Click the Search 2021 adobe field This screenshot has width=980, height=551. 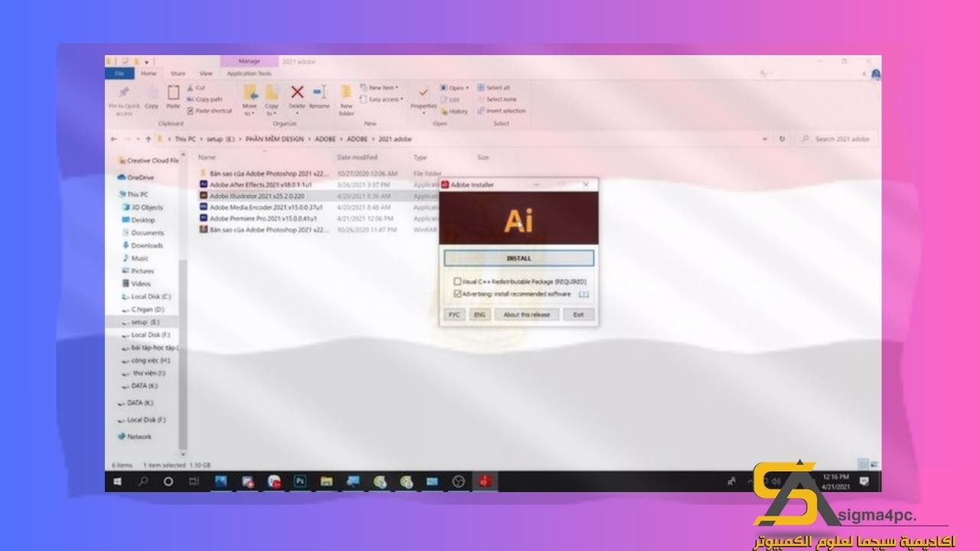837,139
